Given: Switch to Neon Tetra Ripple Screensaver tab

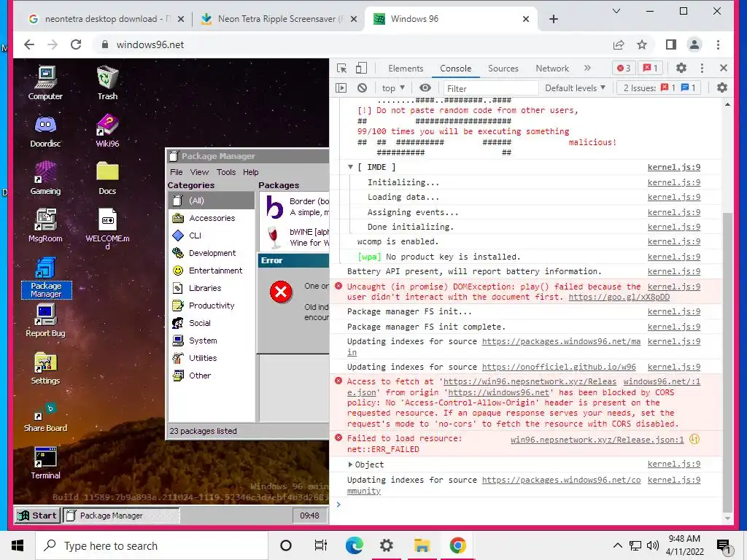Looking at the screenshot, I should point(279,19).
